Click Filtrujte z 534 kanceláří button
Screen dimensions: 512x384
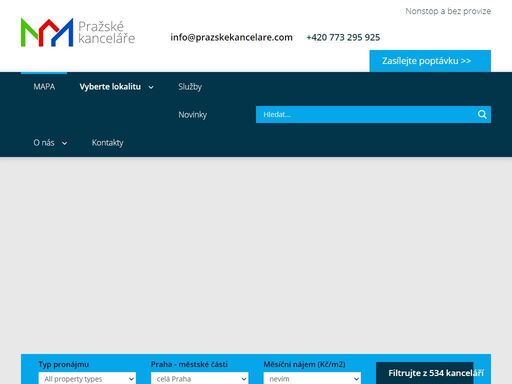433,373
